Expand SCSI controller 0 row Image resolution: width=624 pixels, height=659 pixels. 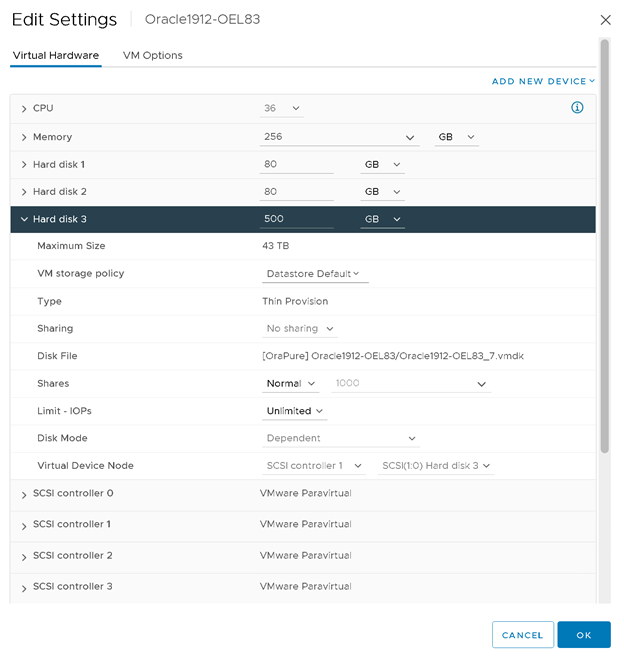[24, 494]
